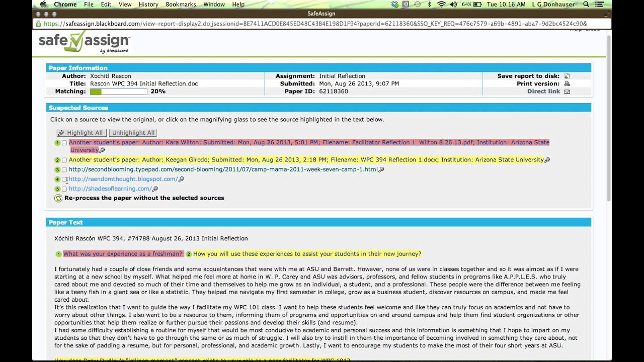Open the Edit menu

pyautogui.click(x=106, y=5)
